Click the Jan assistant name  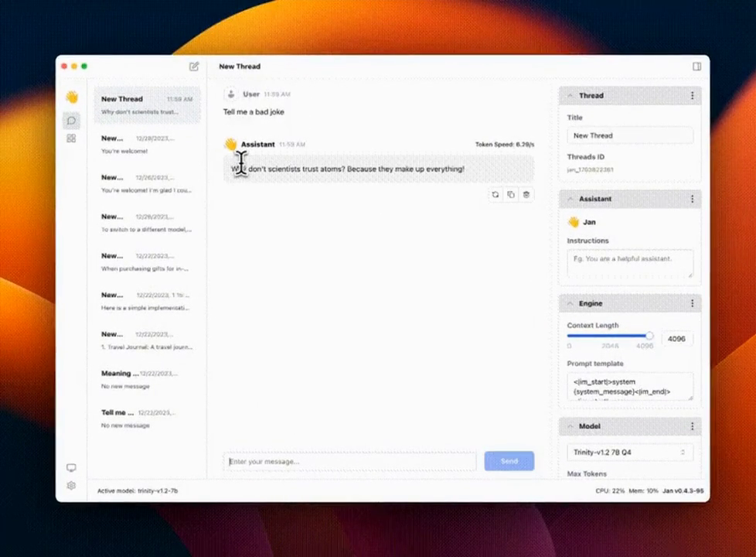pos(589,222)
